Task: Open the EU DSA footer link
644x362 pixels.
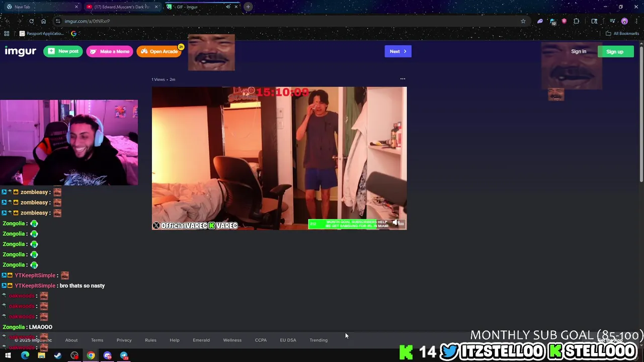Action: [x=288, y=340]
